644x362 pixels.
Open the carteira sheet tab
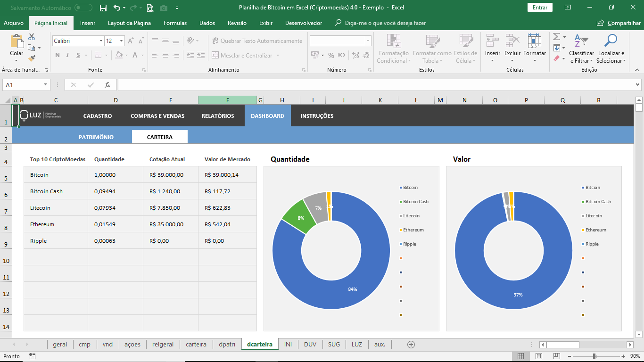(x=196, y=344)
